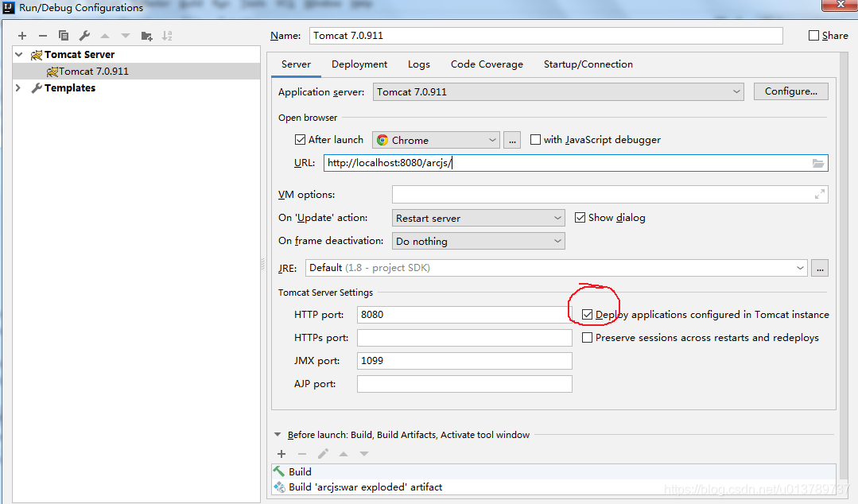
Task: Switch to the Deployment tab
Action: (x=359, y=64)
